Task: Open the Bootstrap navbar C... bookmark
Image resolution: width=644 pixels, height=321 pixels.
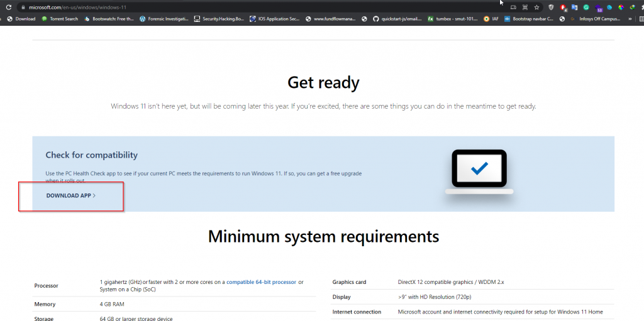Action: (529, 19)
